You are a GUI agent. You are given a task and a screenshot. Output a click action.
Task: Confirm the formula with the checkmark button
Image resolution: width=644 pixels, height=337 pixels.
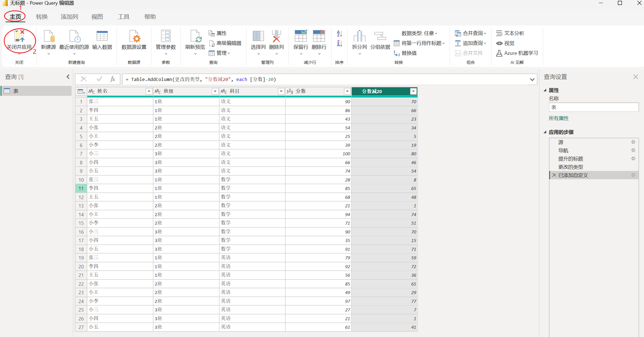99,79
